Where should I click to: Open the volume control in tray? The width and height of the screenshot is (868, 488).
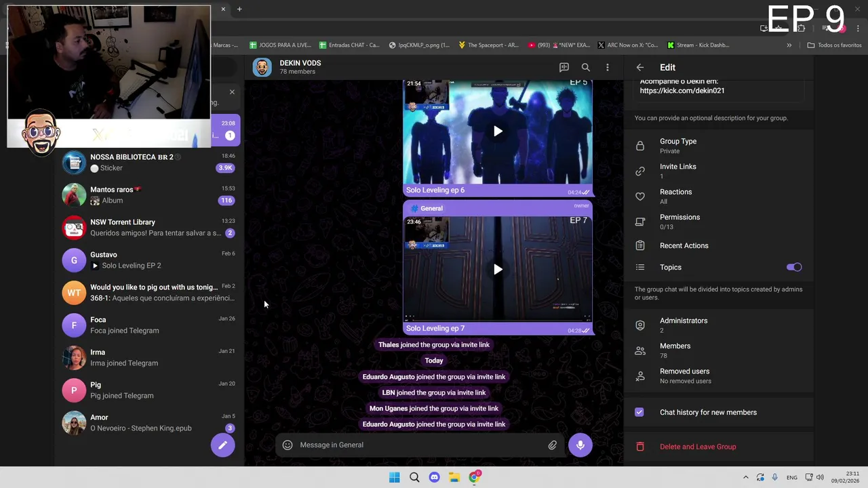tap(820, 477)
